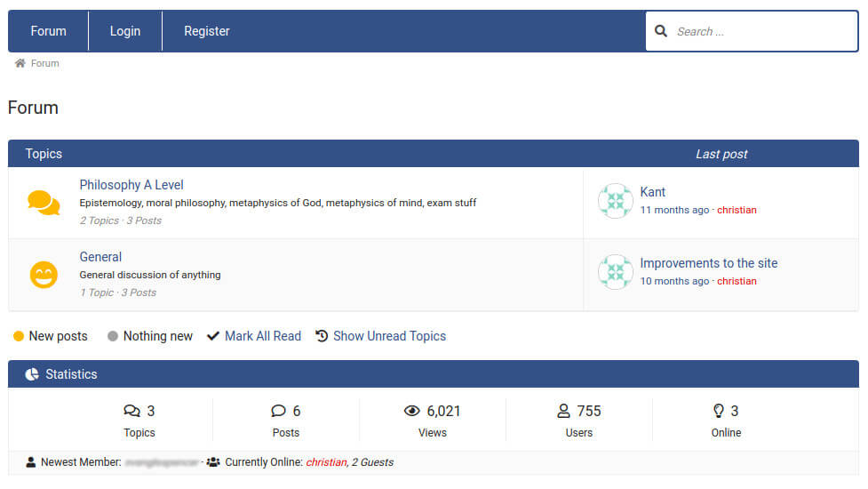This screenshot has width=868, height=489.
Task: Click the checkmark icon for Mark All Read
Action: (x=212, y=336)
